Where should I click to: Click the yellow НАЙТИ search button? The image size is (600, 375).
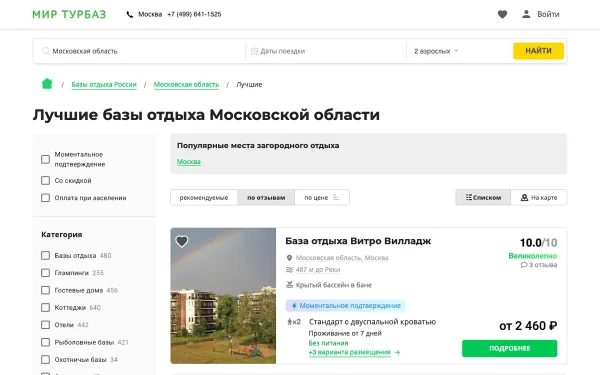click(538, 51)
